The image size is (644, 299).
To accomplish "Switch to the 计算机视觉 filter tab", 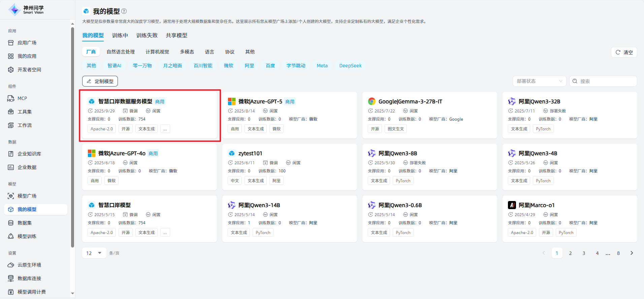I will (x=157, y=52).
